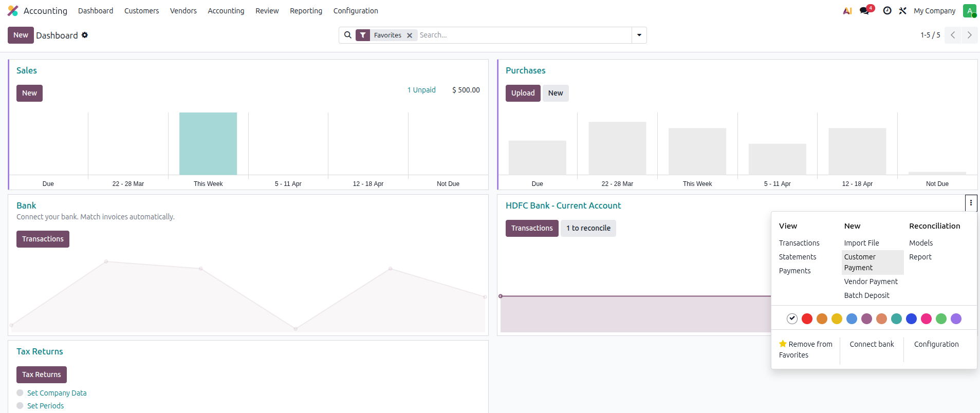Select the no-color checkmark swatch
980x413 pixels.
[792, 319]
